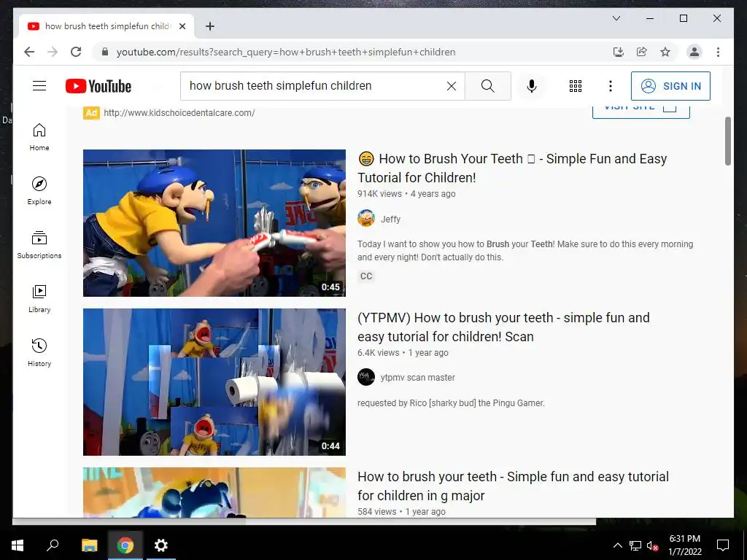Visit the Jeffy channel name
747x560 pixels.
[x=391, y=219]
